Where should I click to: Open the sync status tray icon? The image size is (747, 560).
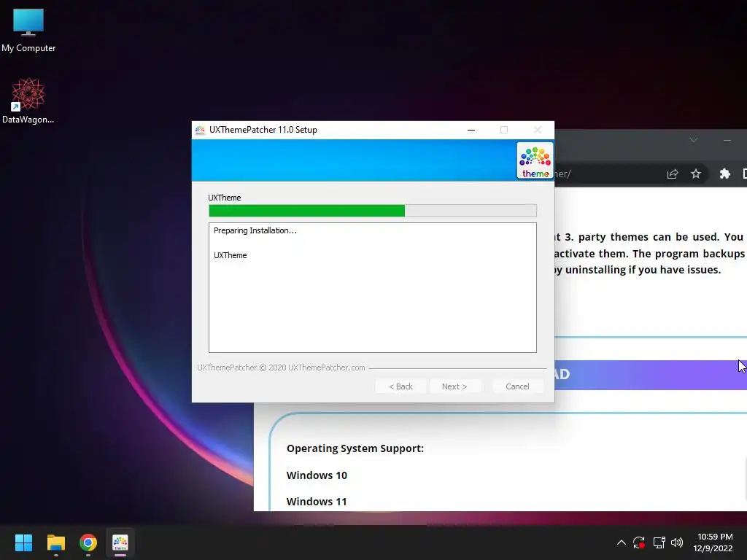point(639,542)
